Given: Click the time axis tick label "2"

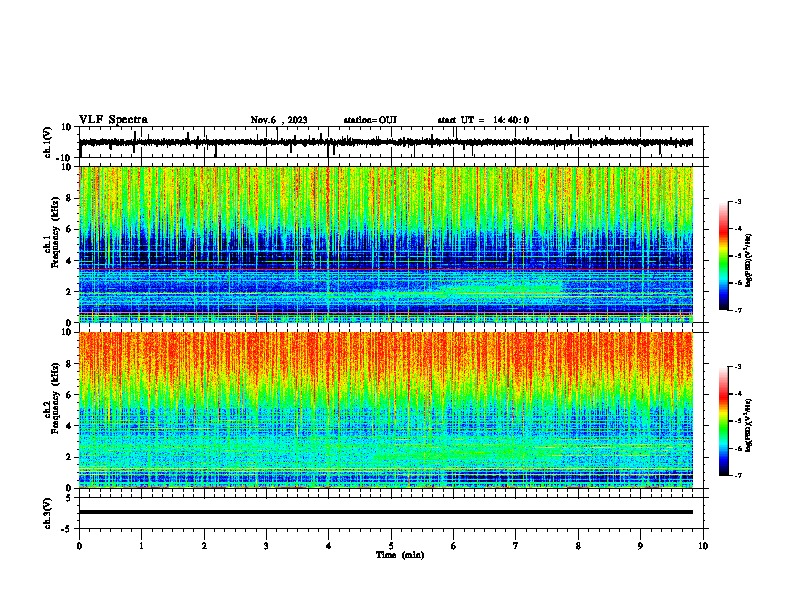Looking at the screenshot, I should (204, 545).
